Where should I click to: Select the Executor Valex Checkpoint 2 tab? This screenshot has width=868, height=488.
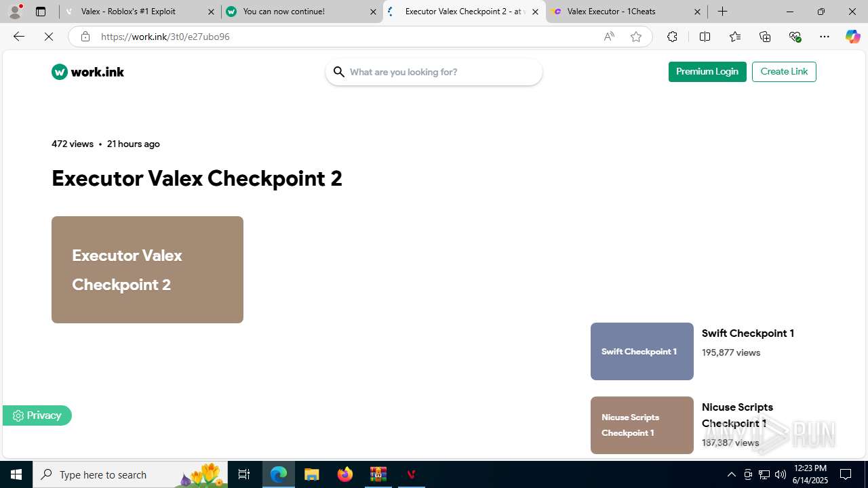coord(465,12)
